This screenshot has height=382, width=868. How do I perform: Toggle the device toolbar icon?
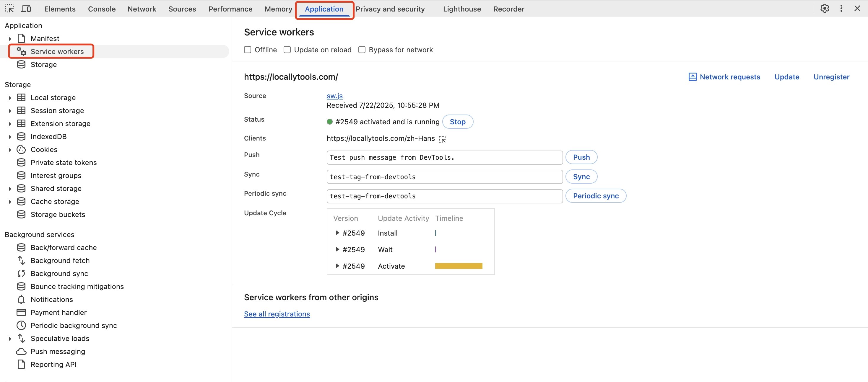[26, 9]
